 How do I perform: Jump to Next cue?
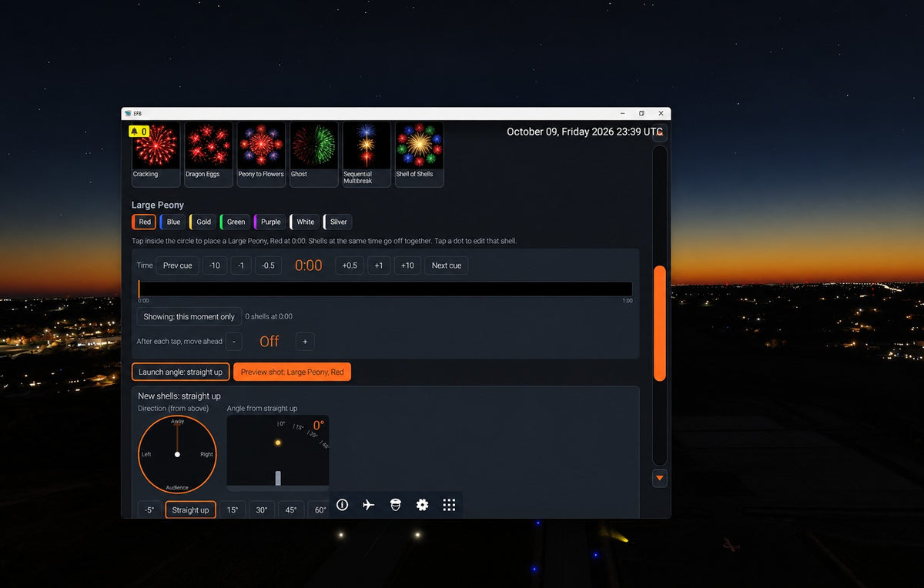point(447,266)
